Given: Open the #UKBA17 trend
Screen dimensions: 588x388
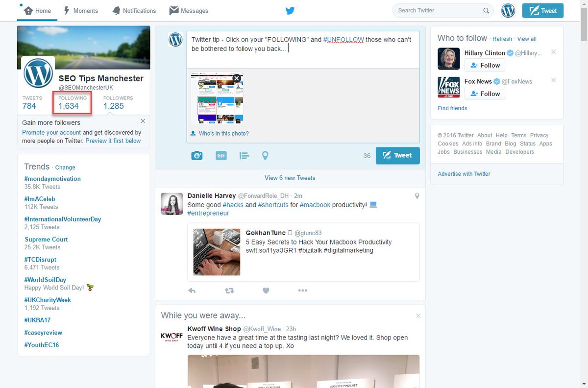Looking at the screenshot, I should point(37,320).
